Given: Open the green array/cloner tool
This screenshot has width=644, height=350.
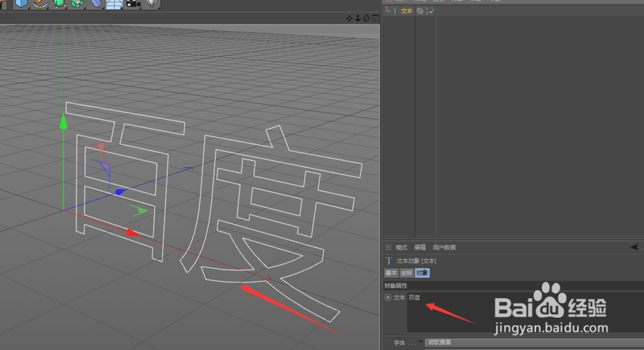Looking at the screenshot, I should click(77, 4).
